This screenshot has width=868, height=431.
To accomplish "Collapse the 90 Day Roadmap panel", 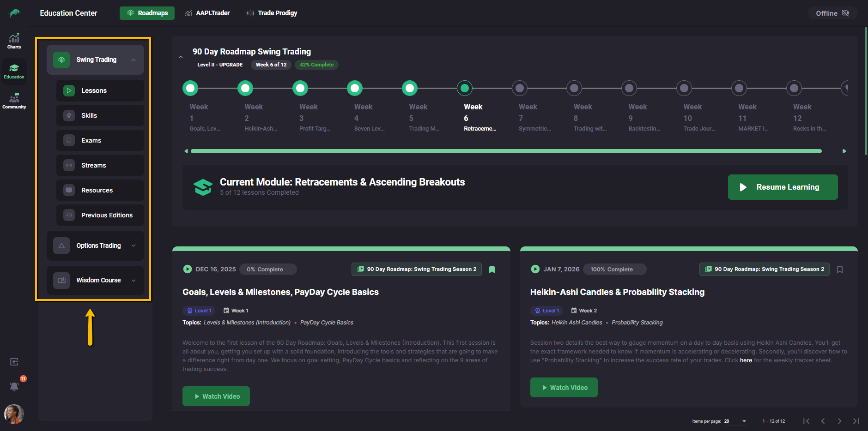I will point(181,57).
